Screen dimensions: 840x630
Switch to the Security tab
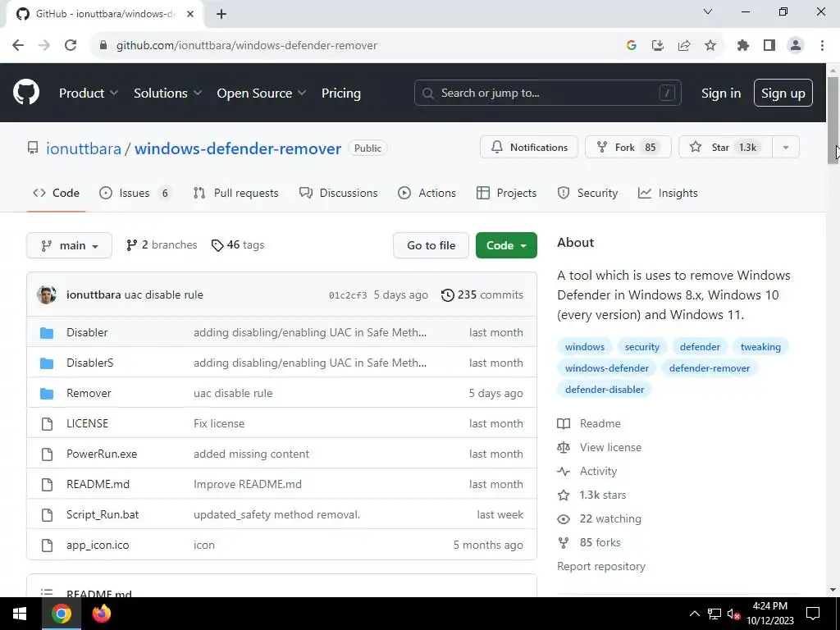tap(587, 193)
